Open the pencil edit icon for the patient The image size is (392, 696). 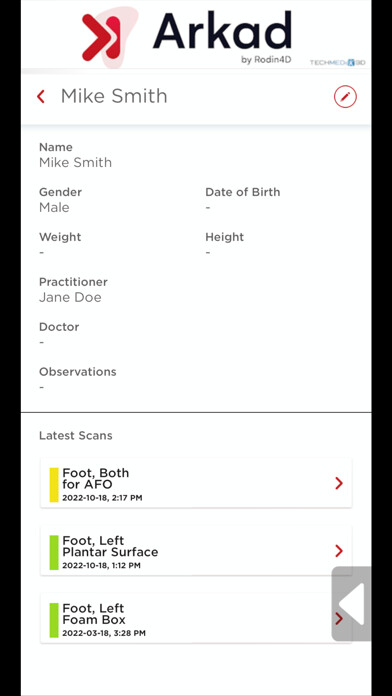[345, 96]
